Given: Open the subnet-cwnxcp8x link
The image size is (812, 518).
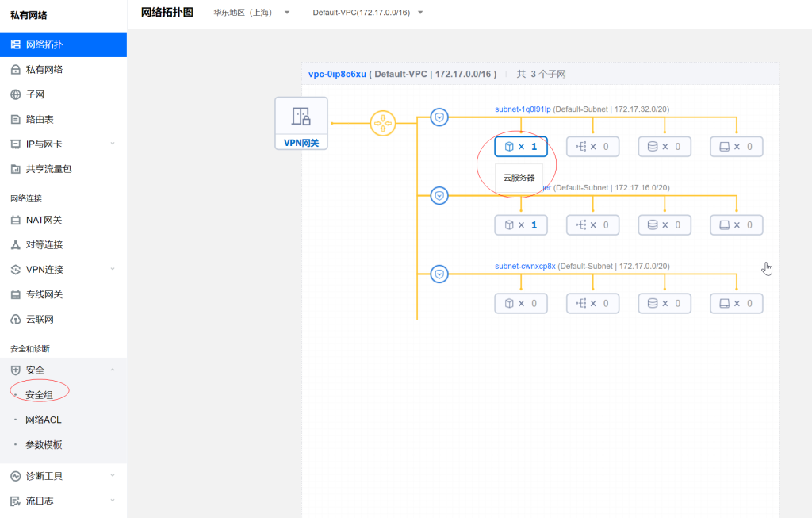Looking at the screenshot, I should (525, 267).
